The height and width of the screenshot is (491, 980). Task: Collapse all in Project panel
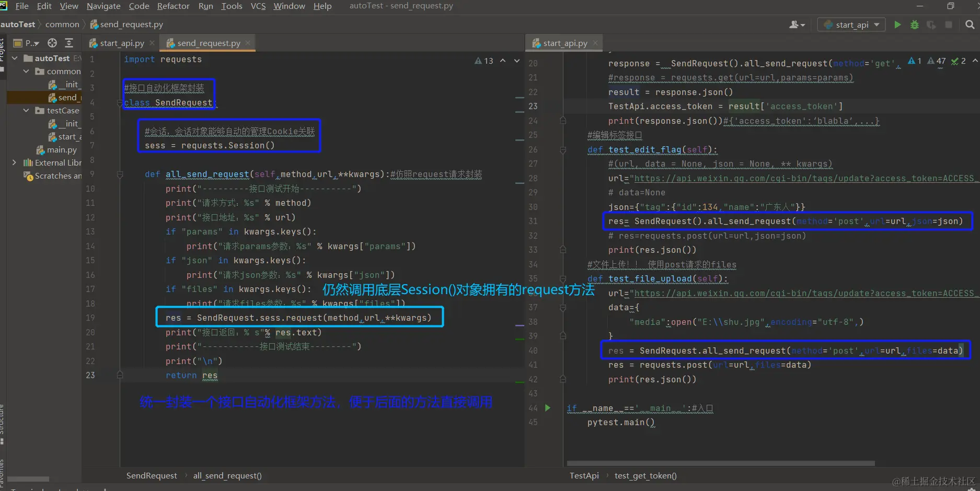click(69, 43)
